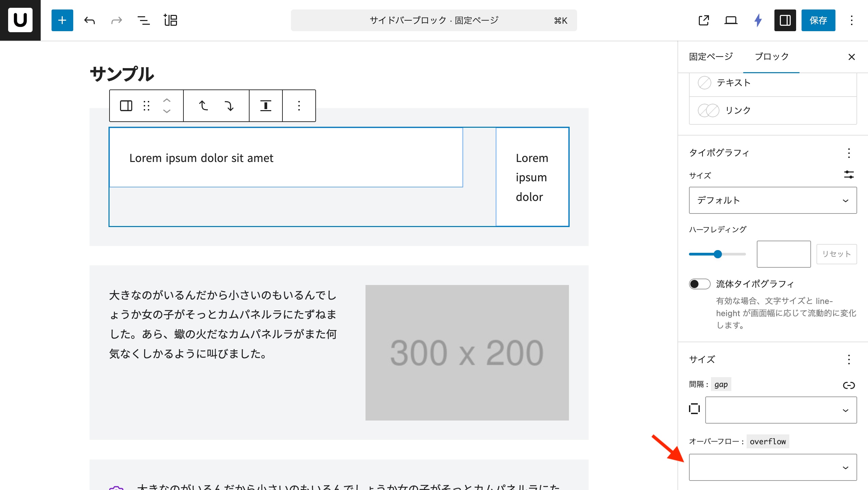The width and height of the screenshot is (868, 490).
Task: Open タイポグラフィ panel options menu
Action: [x=849, y=153]
